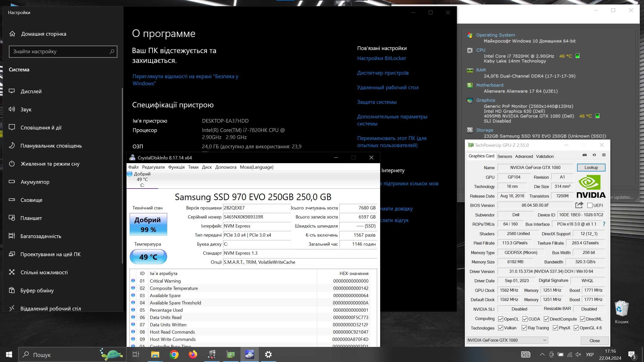The image size is (644, 362).
Task: Open the GPU-Z hamburger menu icon
Action: [x=604, y=155]
